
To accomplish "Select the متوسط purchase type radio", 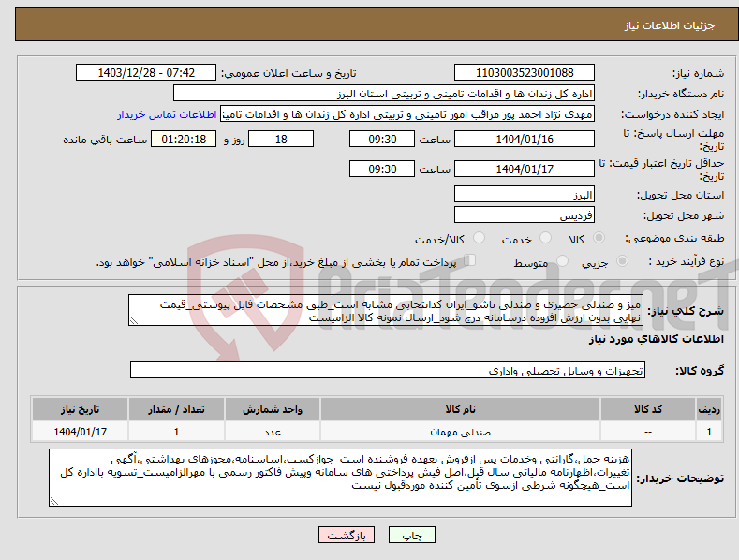I will point(562,261).
